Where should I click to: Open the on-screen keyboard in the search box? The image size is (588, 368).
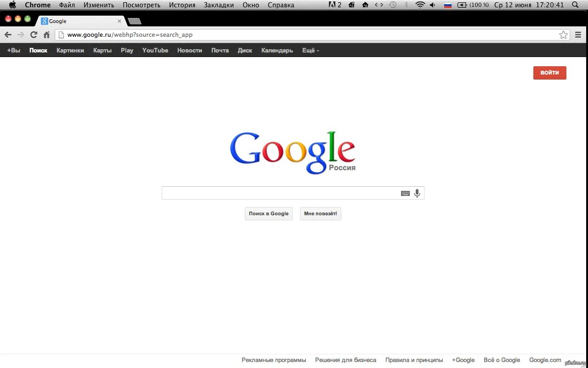(405, 194)
